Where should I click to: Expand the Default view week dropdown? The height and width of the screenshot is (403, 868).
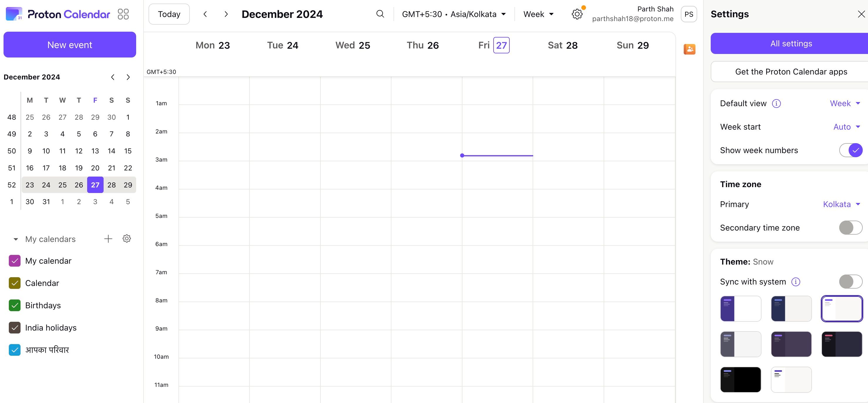point(845,104)
